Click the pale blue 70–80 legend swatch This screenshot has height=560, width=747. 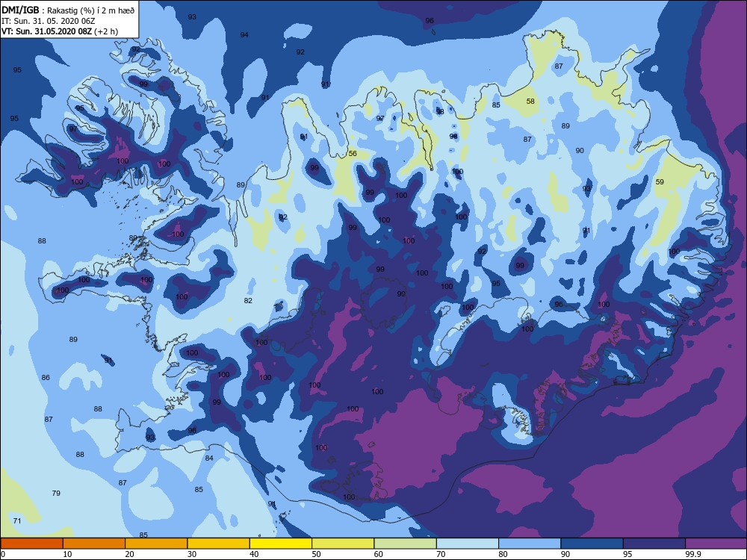click(468, 544)
